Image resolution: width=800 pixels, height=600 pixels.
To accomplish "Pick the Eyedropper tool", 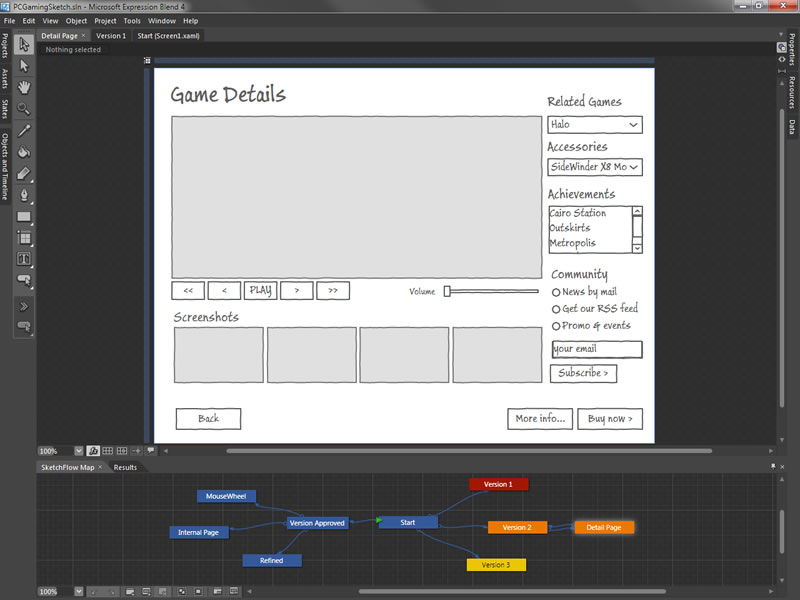I will pyautogui.click(x=24, y=131).
